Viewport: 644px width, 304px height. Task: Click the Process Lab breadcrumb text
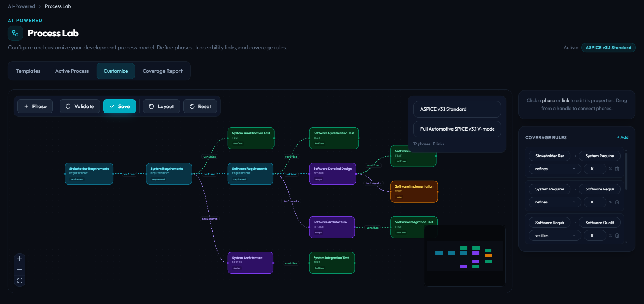tap(58, 6)
